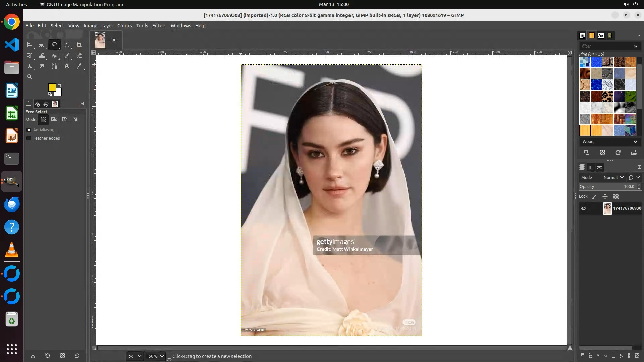Select the Text tool

[67, 66]
